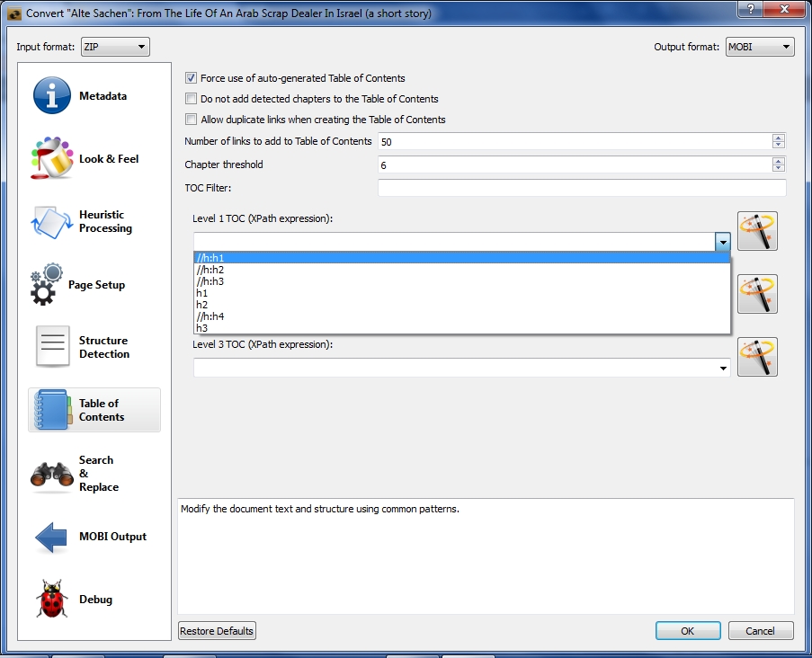Toggle Force use of auto-generated Table of Contents
812x658 pixels.
pos(192,78)
